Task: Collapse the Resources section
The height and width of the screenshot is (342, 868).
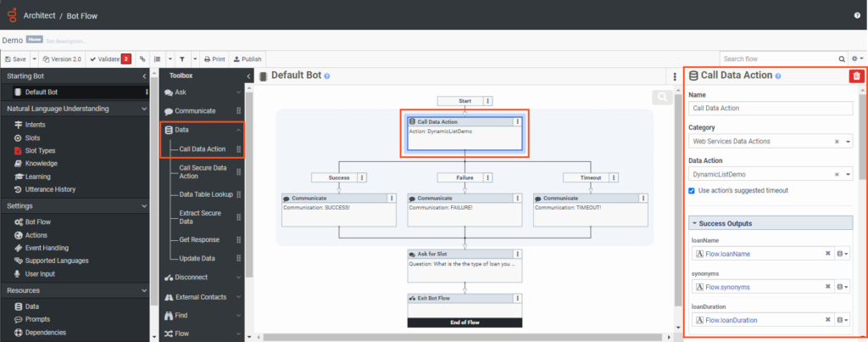Action: coord(144,290)
